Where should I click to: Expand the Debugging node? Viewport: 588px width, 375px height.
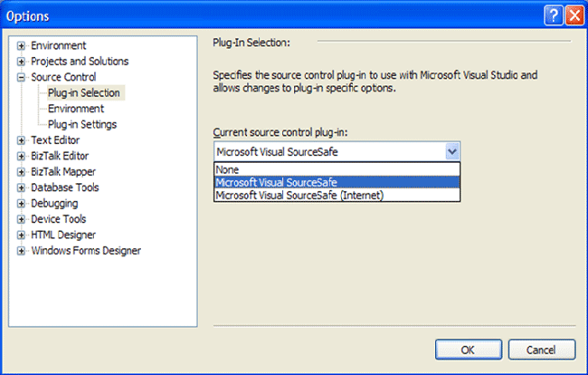(x=21, y=204)
